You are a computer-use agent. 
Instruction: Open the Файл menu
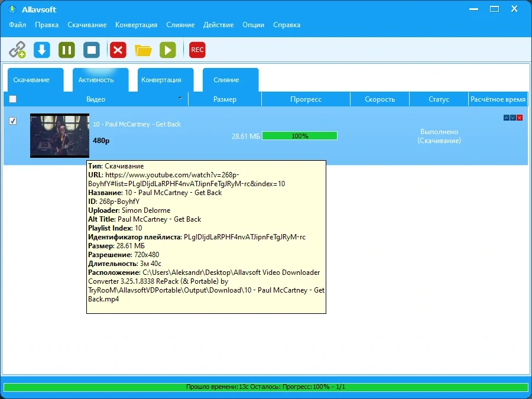pyautogui.click(x=17, y=25)
